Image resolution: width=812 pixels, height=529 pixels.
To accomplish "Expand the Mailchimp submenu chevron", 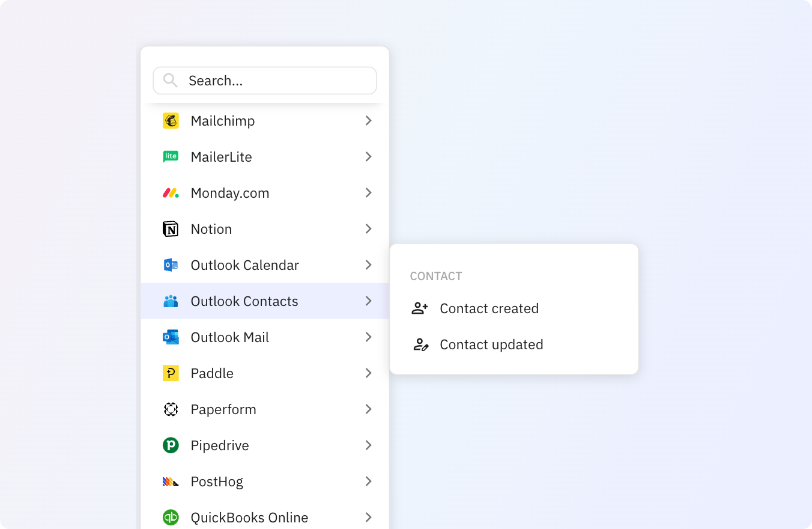I will click(x=368, y=121).
